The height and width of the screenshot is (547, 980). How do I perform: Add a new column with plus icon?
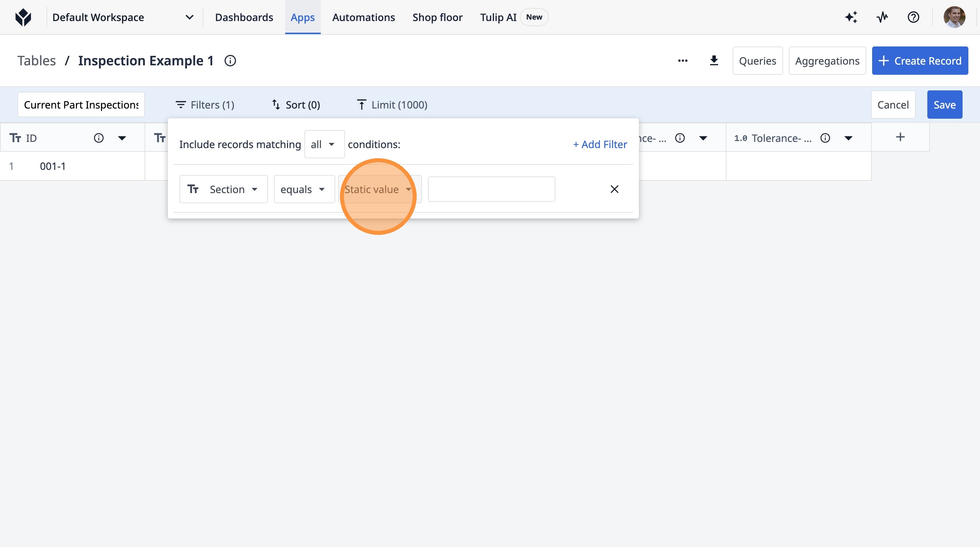[900, 137]
